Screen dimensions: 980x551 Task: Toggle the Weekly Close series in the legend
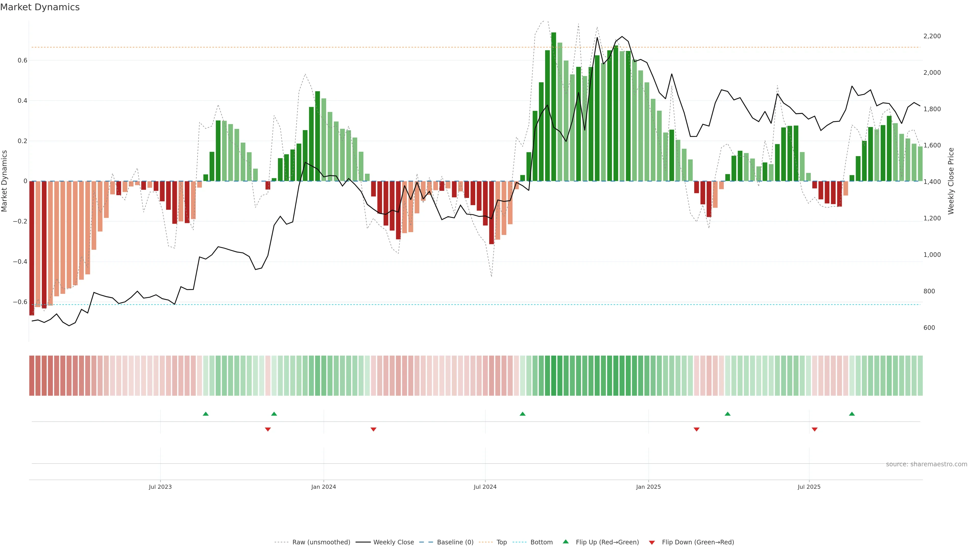point(393,542)
